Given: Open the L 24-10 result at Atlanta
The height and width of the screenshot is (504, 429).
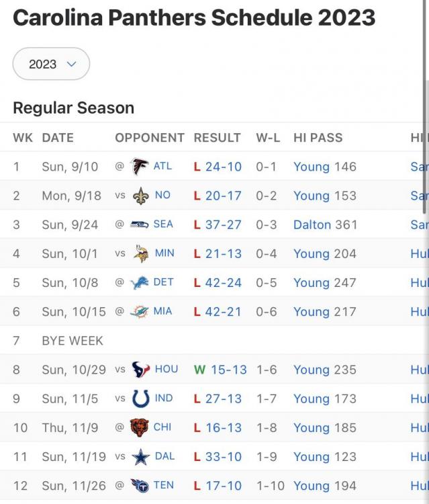Looking at the screenshot, I should pyautogui.click(x=218, y=166).
